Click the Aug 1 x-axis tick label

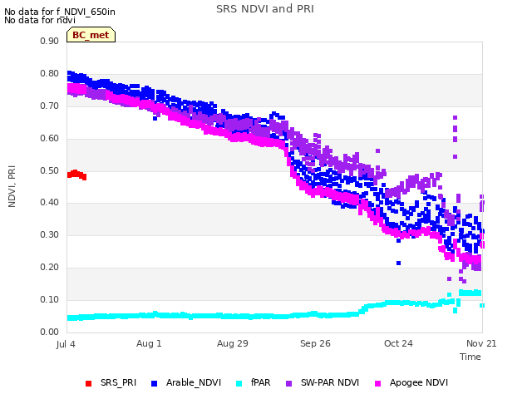[x=149, y=343]
